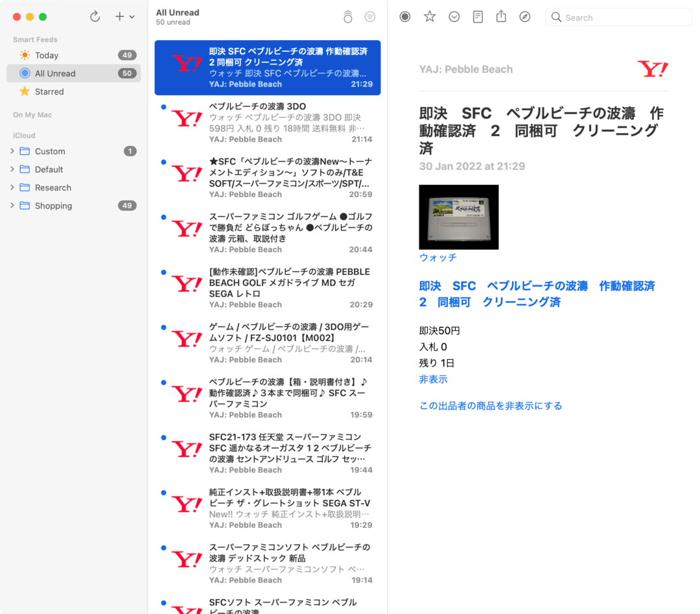Viewport: 700px width, 614px height.
Task: Open the Shopping folder in the sidebar
Action: click(x=53, y=206)
